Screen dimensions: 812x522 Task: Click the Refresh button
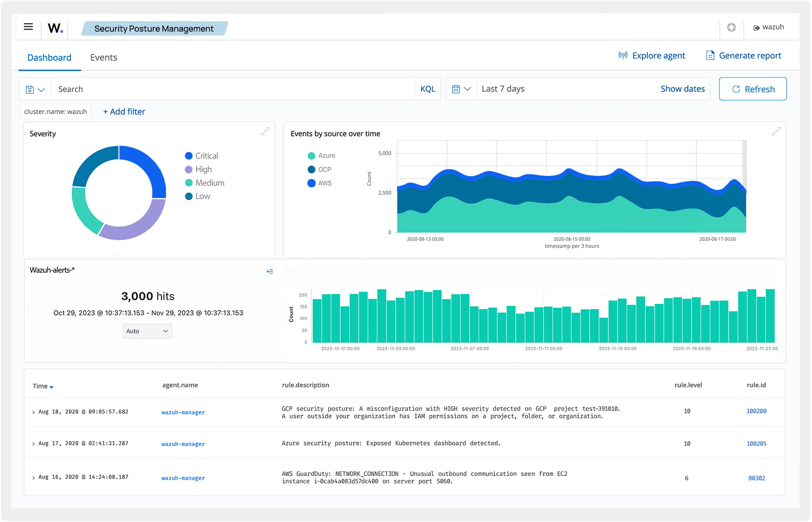(752, 89)
